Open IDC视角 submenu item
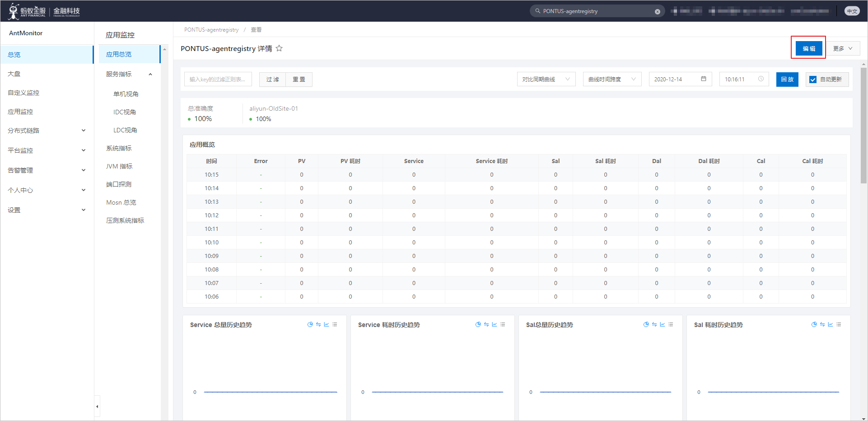The height and width of the screenshot is (421, 868). [x=125, y=112]
